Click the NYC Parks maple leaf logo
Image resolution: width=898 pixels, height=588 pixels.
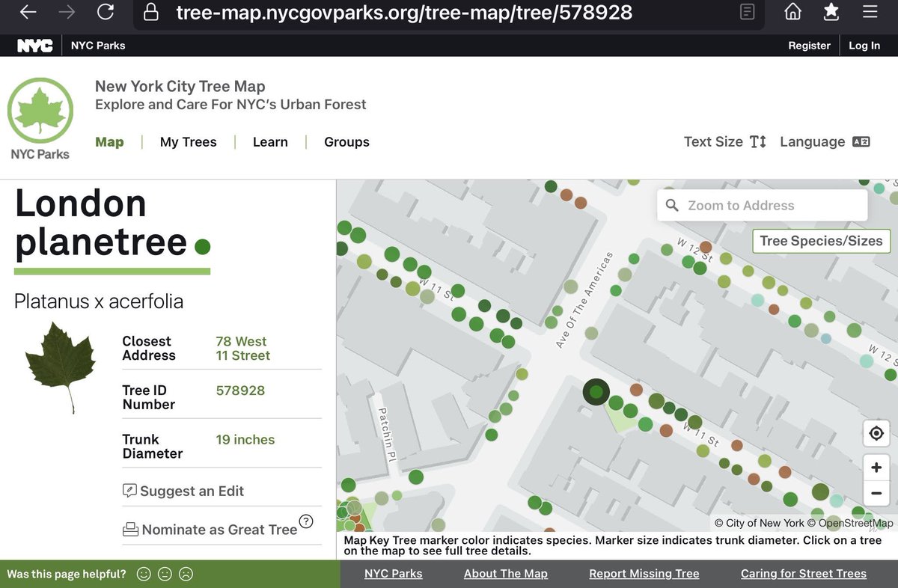pos(40,119)
